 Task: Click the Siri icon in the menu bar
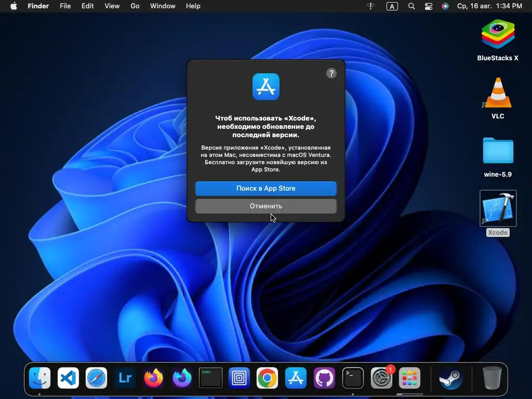[445, 6]
